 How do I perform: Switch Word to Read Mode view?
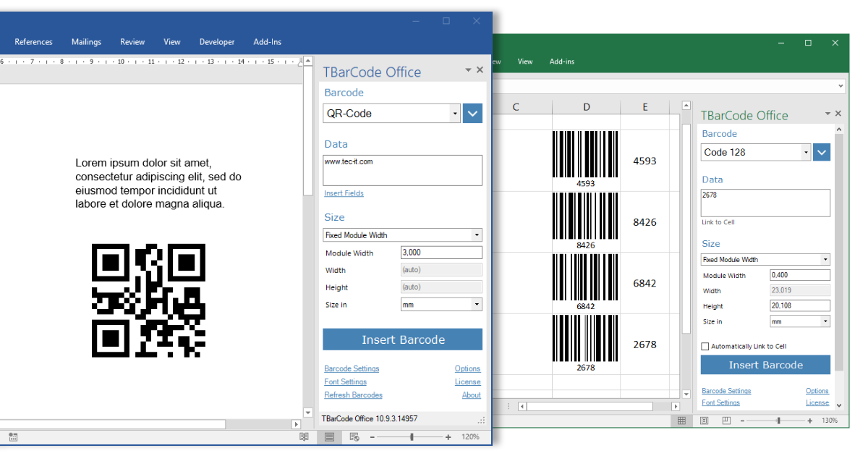coord(305,437)
